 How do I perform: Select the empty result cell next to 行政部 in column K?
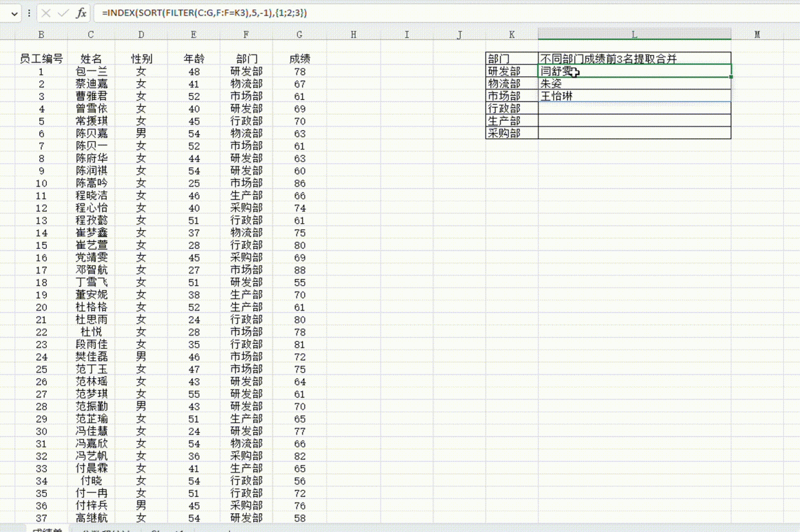[634, 108]
